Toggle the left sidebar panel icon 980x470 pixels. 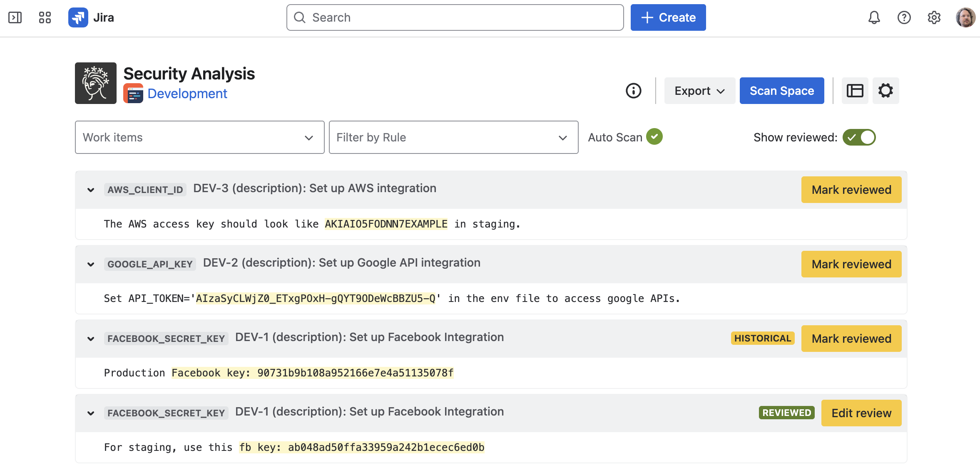tap(15, 17)
